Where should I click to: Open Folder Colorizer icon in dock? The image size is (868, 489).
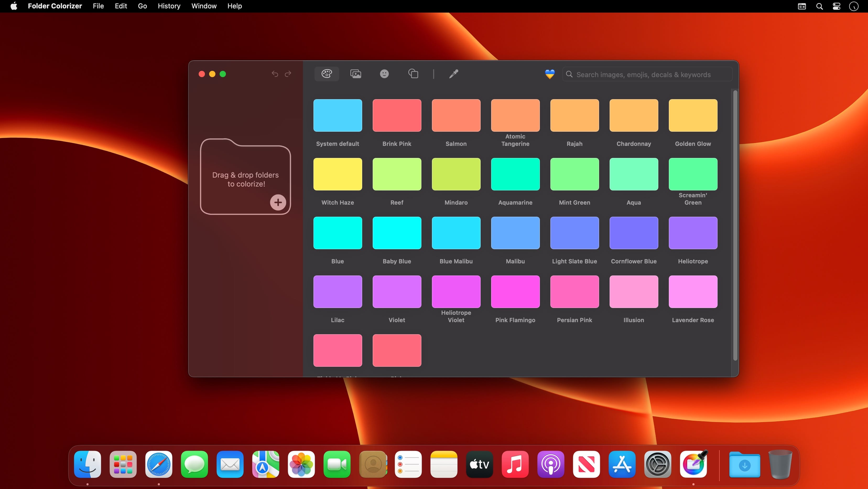[693, 464]
